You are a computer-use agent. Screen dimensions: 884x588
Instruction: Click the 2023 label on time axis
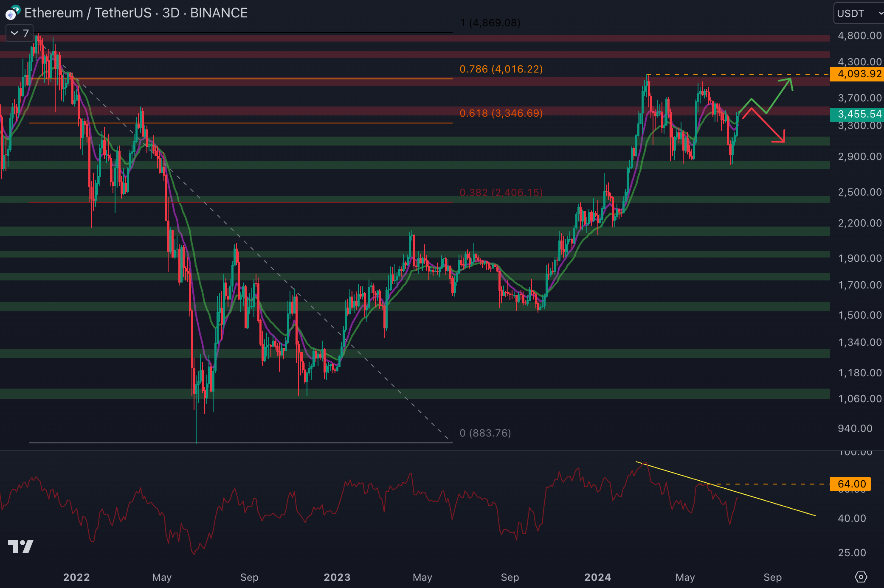coord(337,577)
